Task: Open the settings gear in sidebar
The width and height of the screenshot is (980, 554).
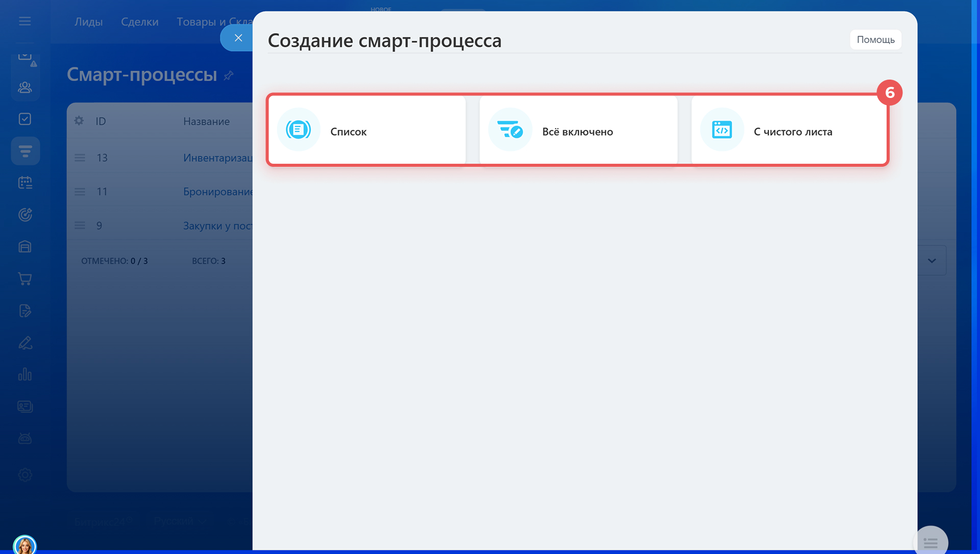Action: point(24,475)
